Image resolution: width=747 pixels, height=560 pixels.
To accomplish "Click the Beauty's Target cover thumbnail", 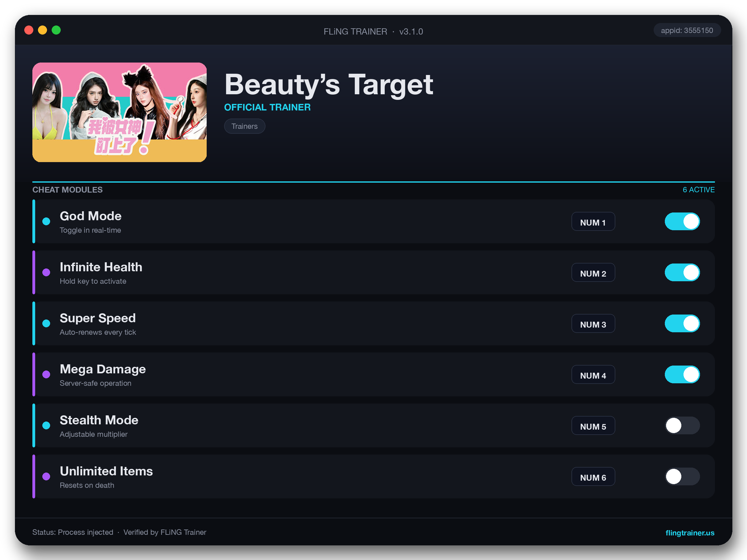I will click(x=120, y=112).
